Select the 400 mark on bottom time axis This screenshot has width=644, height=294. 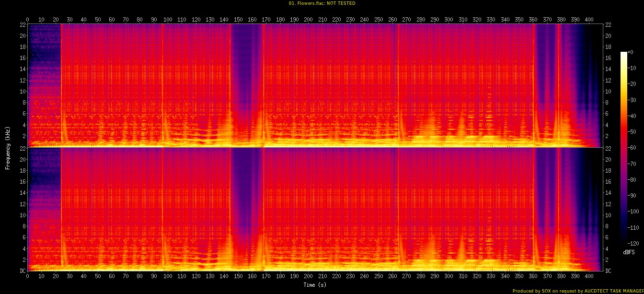point(589,276)
